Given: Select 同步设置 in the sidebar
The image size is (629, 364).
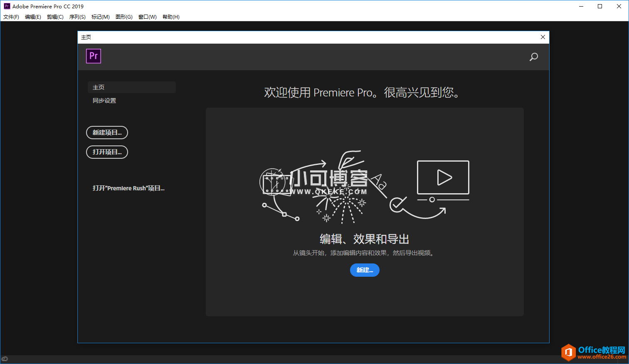Looking at the screenshot, I should (104, 101).
